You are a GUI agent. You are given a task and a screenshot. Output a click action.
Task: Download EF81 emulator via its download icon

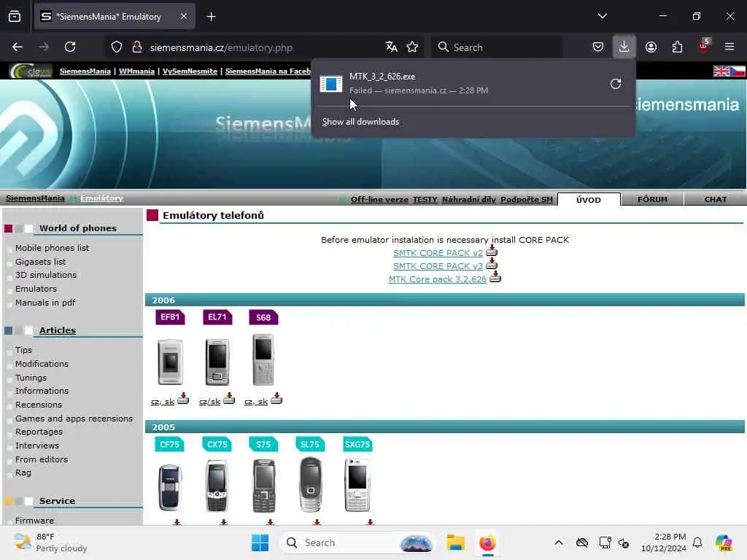pos(183,399)
